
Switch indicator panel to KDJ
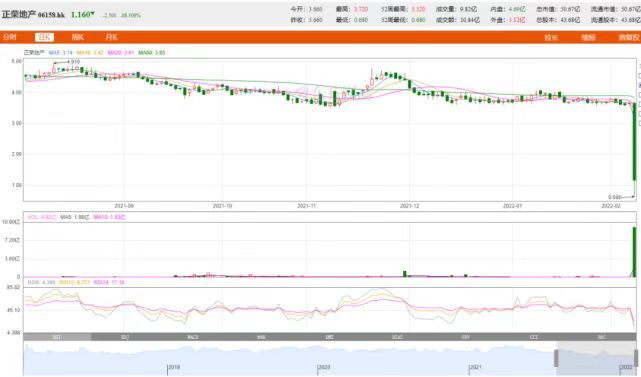tap(125, 337)
